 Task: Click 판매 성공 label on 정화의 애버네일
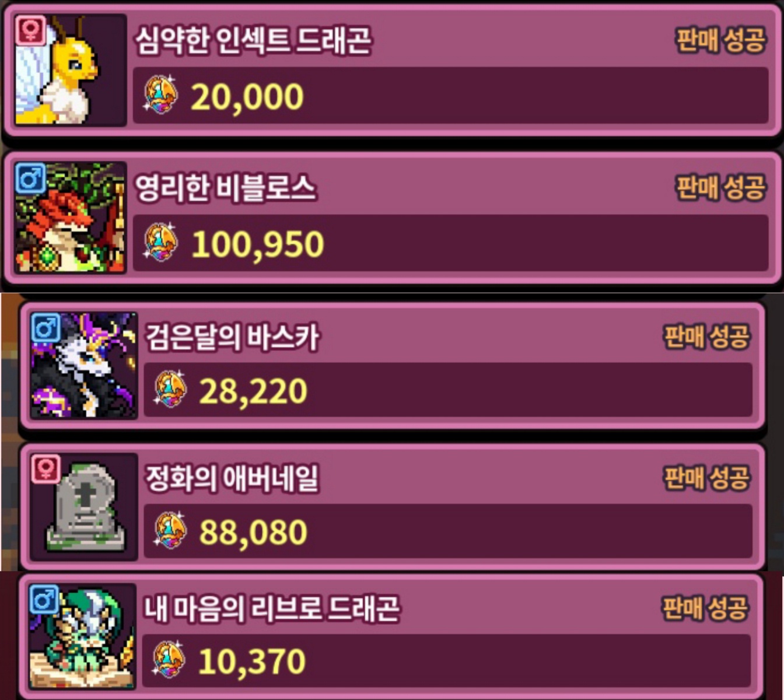pyautogui.click(x=706, y=478)
